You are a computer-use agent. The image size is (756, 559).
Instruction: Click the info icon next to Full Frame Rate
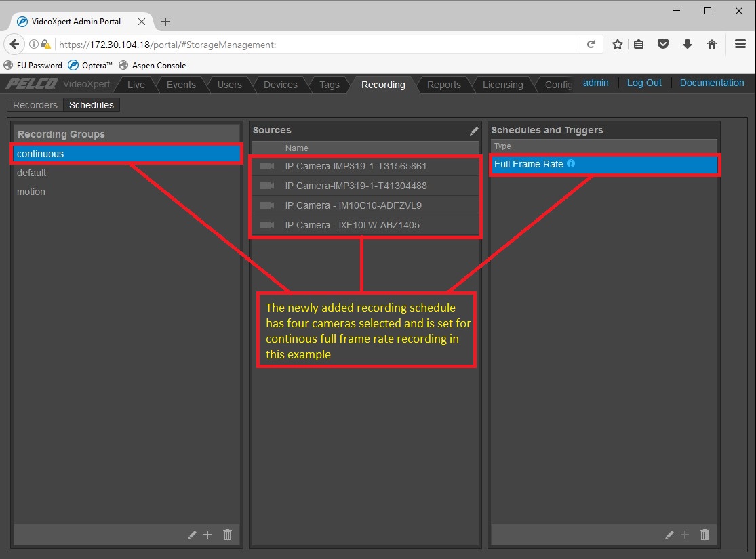tap(571, 164)
